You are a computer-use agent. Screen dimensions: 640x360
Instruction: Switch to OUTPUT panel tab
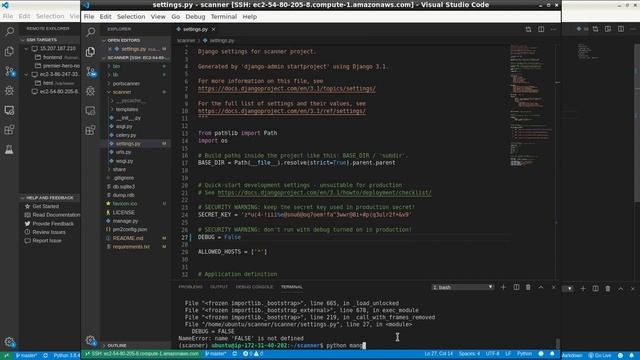pos(219,287)
